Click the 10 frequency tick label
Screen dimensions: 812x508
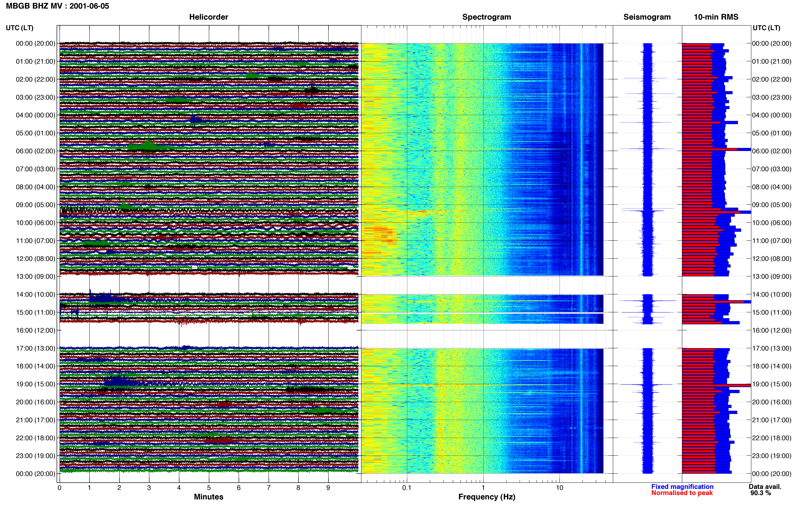coord(559,488)
